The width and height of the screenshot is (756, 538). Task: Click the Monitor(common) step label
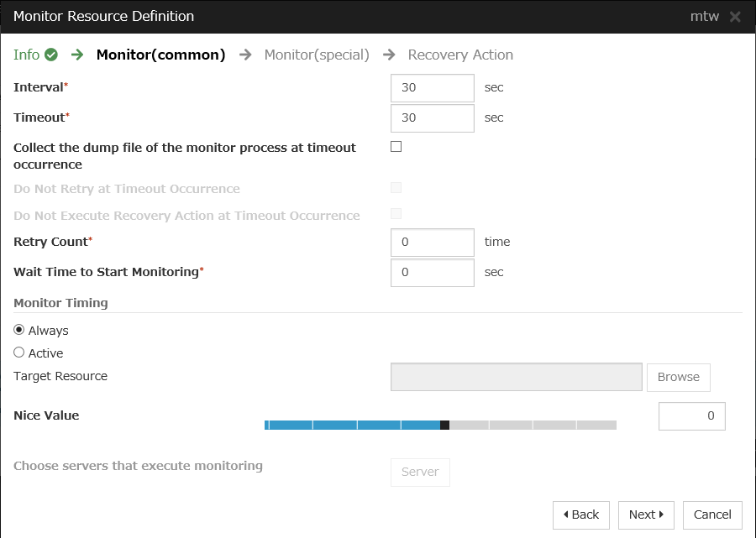pyautogui.click(x=160, y=55)
